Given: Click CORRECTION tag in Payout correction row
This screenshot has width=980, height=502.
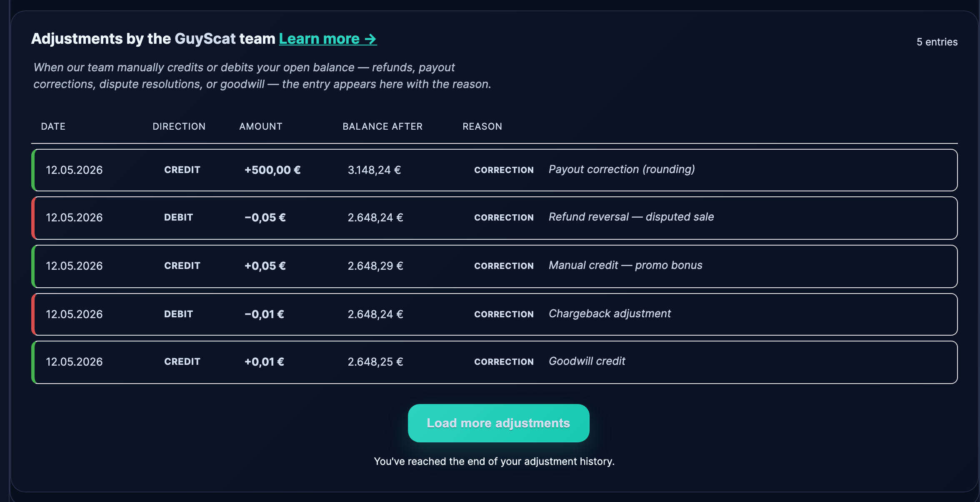Looking at the screenshot, I should coord(504,170).
